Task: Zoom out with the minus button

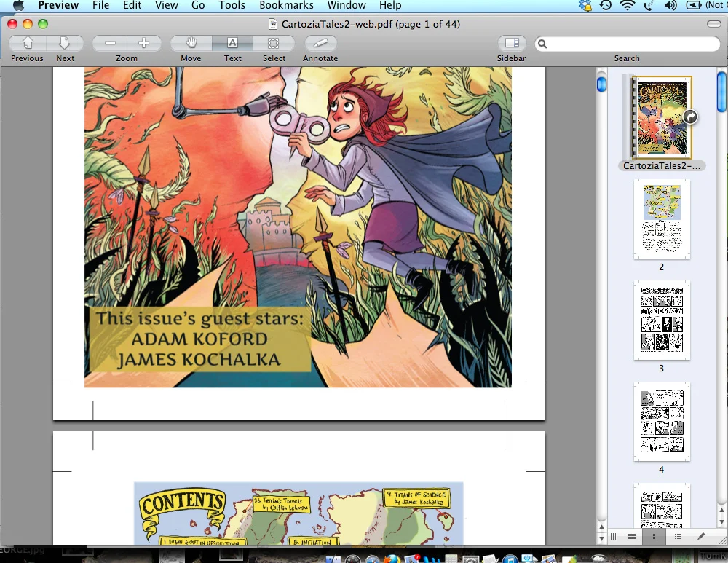Action: [x=110, y=43]
